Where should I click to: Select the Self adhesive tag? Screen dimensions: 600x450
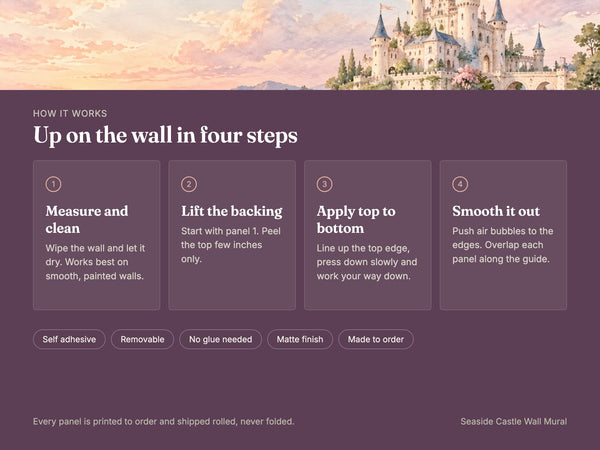pos(69,339)
